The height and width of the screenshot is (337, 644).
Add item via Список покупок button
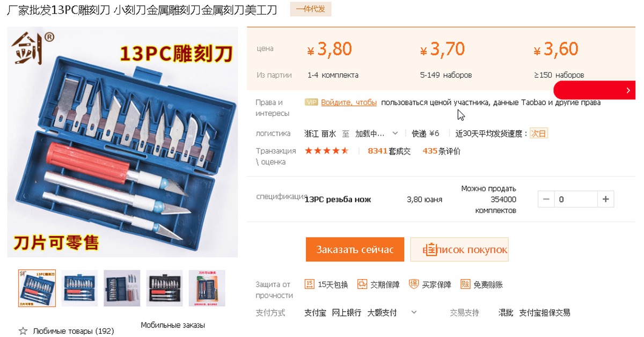(459, 250)
